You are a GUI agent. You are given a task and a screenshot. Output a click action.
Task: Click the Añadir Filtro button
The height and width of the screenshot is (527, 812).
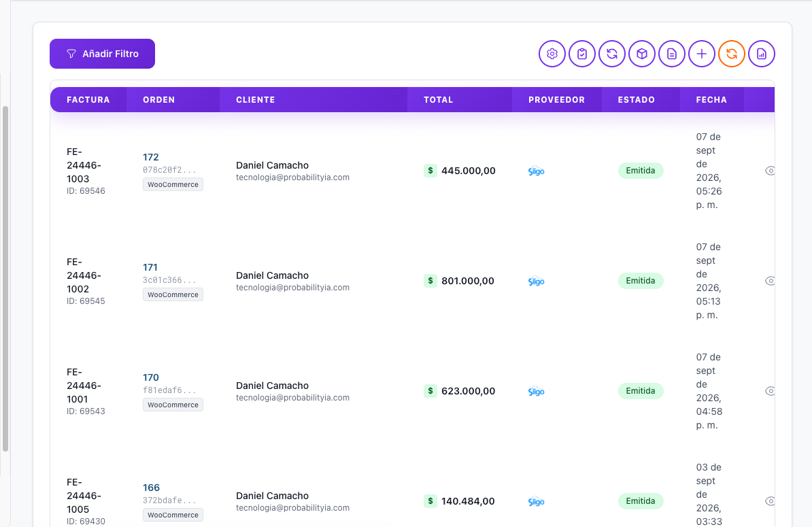[103, 54]
